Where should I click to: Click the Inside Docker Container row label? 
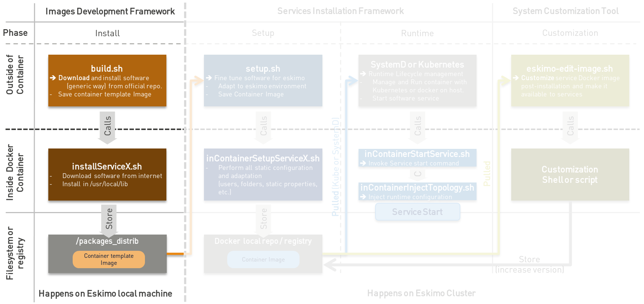tap(15, 173)
